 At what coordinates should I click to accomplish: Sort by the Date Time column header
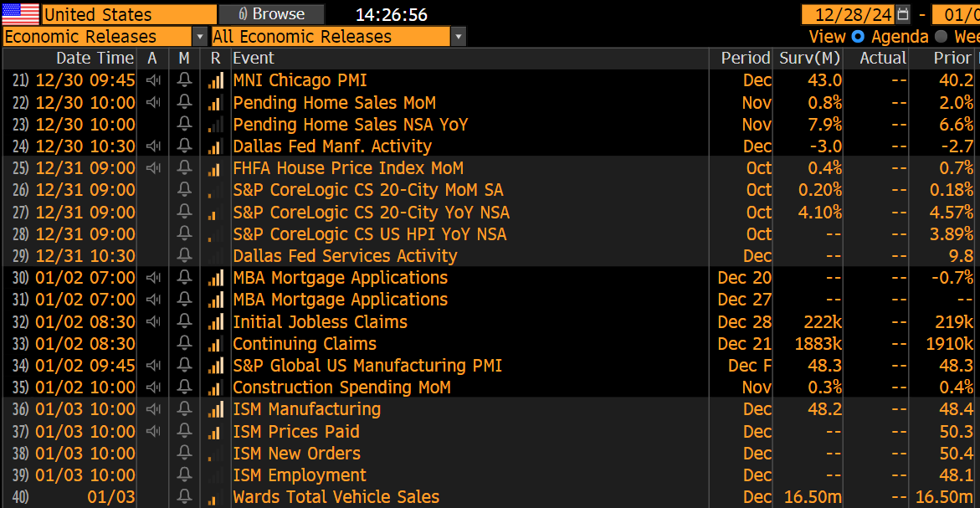point(95,58)
